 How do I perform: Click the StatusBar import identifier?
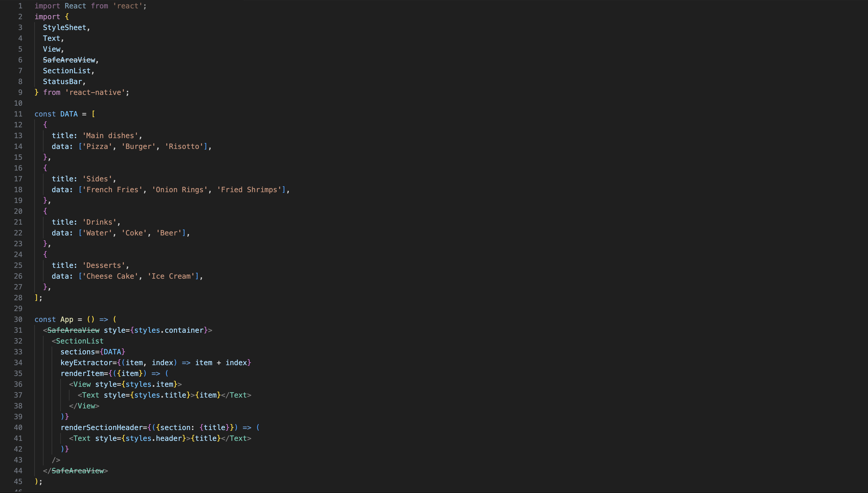click(62, 82)
